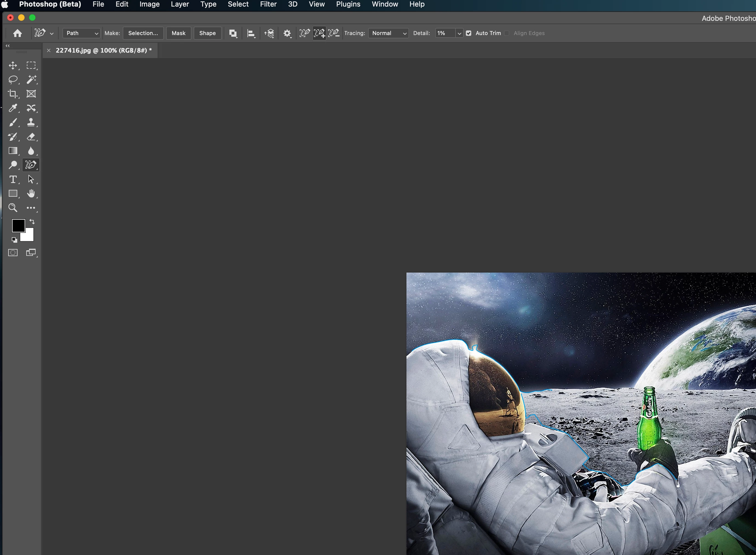Select the Lasso tool
This screenshot has width=756, height=555.
pos(13,80)
